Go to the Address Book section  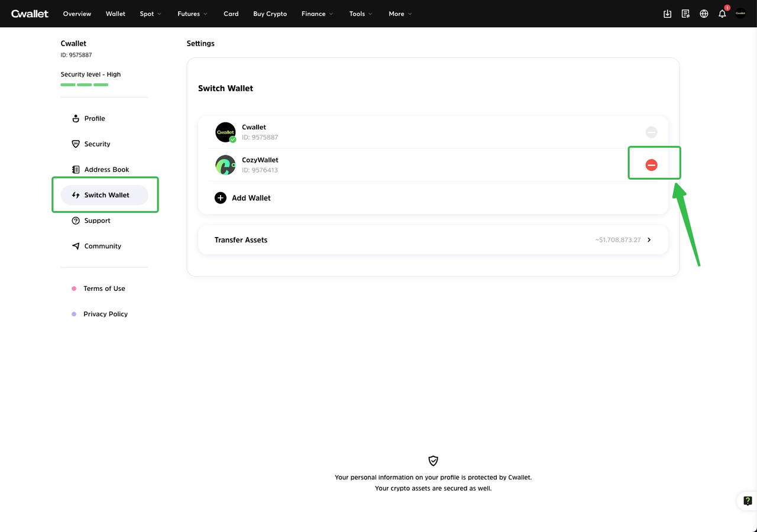106,170
